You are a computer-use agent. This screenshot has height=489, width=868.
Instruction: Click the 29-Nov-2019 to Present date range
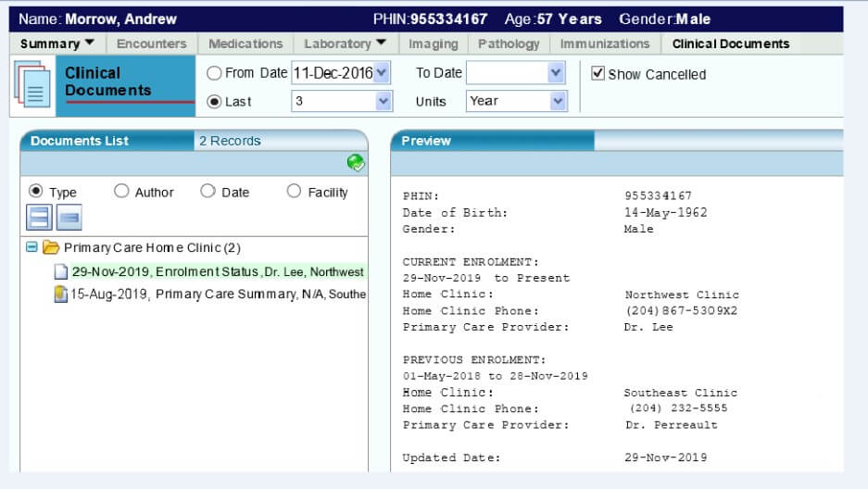click(x=486, y=278)
